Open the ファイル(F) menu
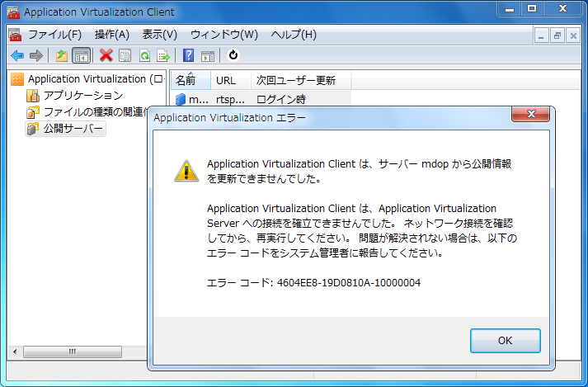 coord(54,35)
